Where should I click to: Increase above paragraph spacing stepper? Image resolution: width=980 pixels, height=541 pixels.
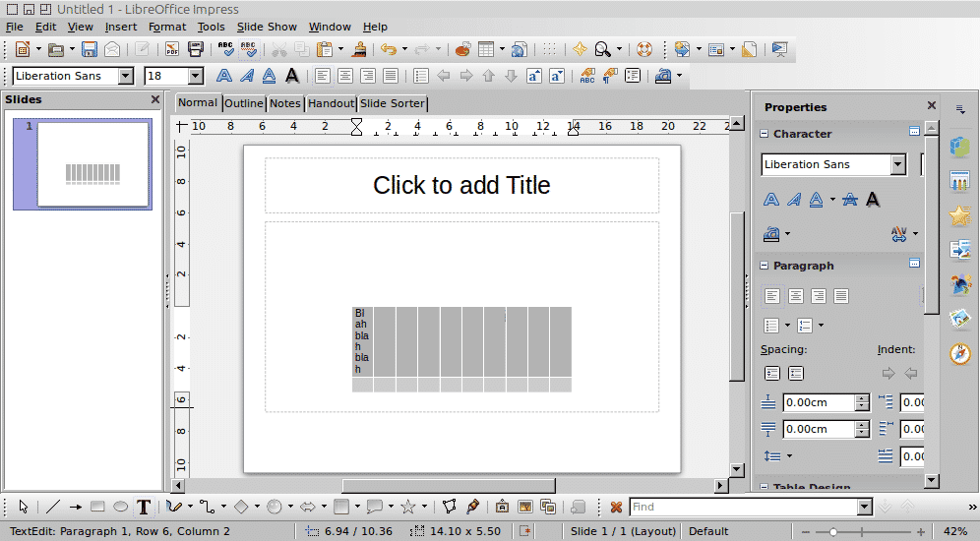(863, 398)
